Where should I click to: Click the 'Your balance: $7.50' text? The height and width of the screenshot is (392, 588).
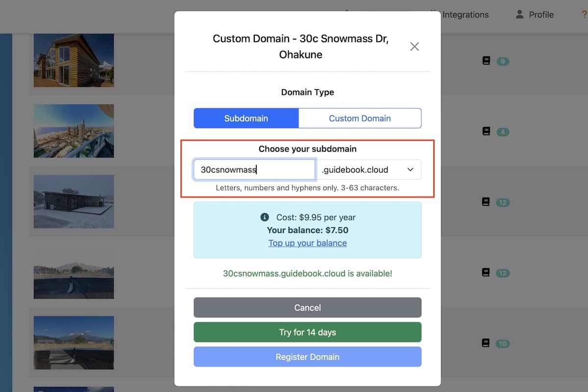[x=308, y=230]
